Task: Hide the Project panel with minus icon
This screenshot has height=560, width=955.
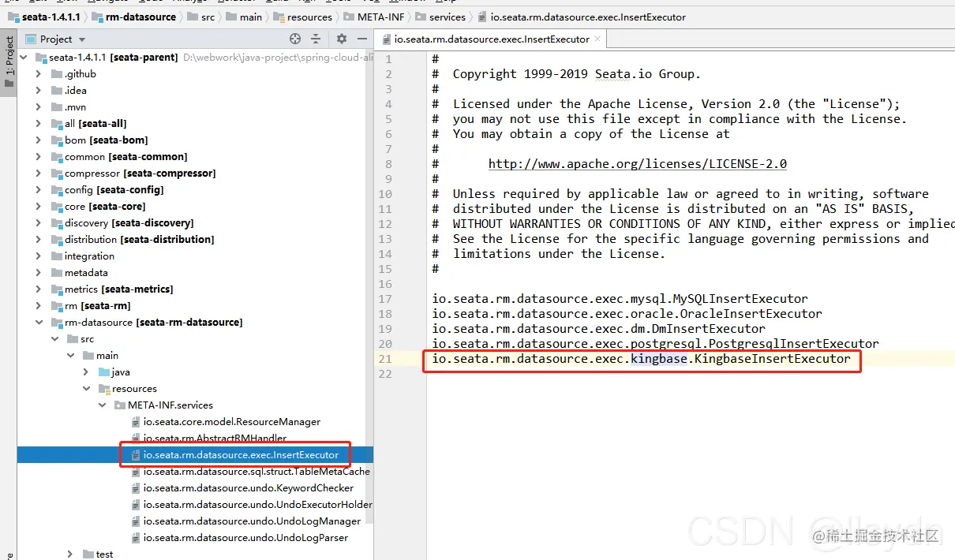Action: point(361,39)
